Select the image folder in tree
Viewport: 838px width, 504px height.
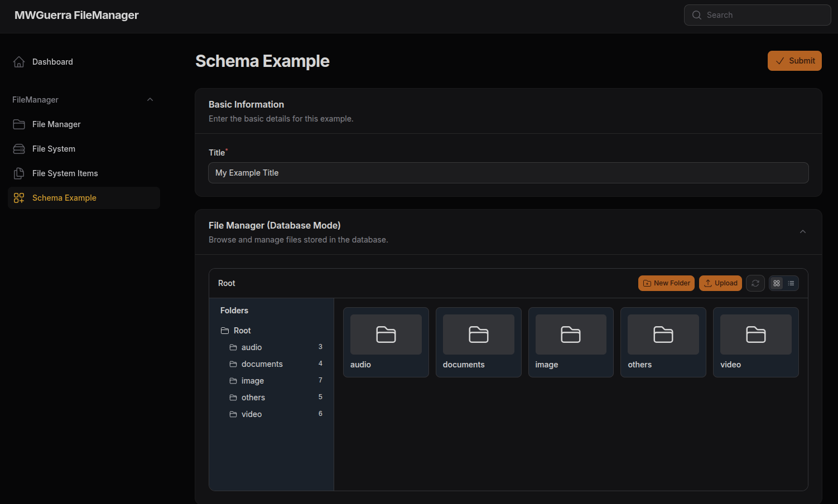pos(252,381)
